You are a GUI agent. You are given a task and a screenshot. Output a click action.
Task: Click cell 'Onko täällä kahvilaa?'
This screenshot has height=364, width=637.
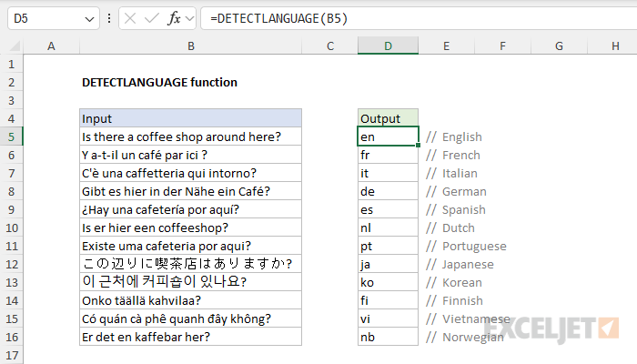(x=190, y=300)
